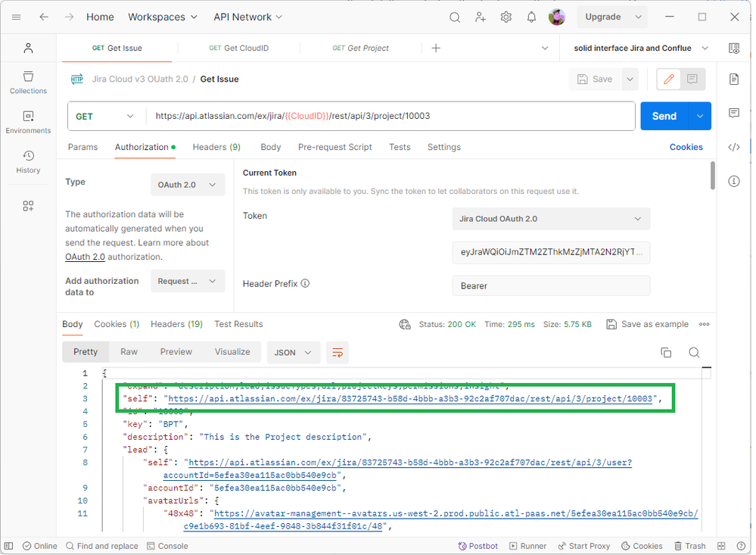
Task: Open Console in status bar
Action: click(167, 546)
